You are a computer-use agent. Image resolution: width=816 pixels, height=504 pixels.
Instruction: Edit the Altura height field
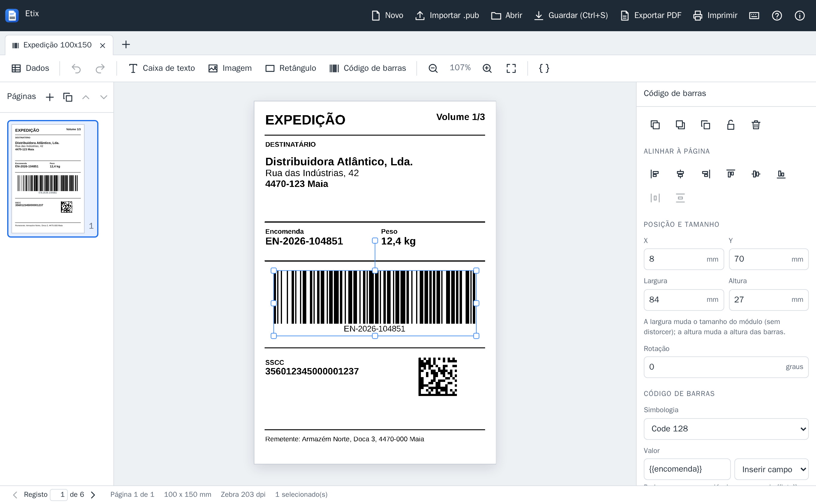click(768, 300)
